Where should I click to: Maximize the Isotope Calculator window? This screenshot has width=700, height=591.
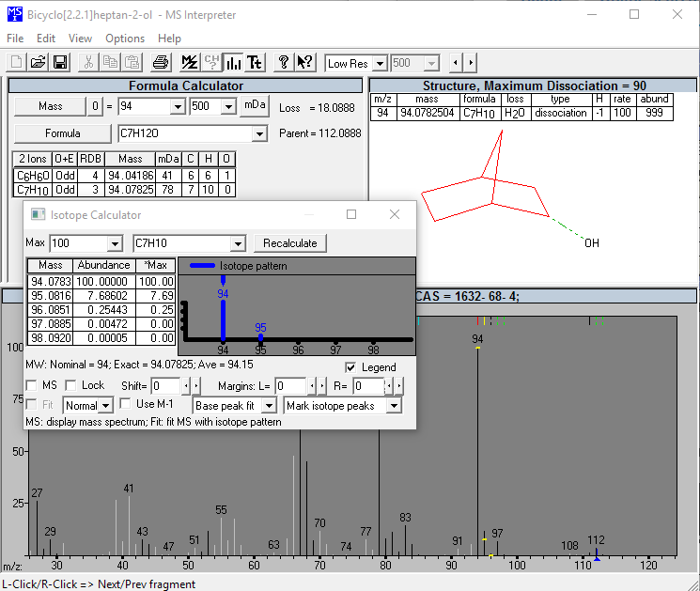click(351, 215)
